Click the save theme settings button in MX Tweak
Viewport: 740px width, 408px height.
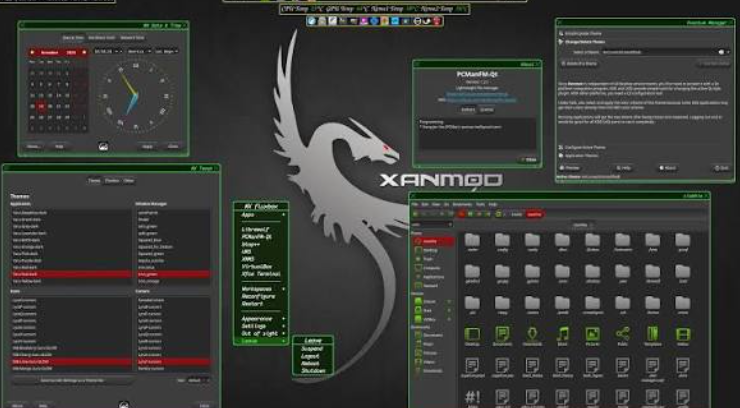pyautogui.click(x=72, y=380)
